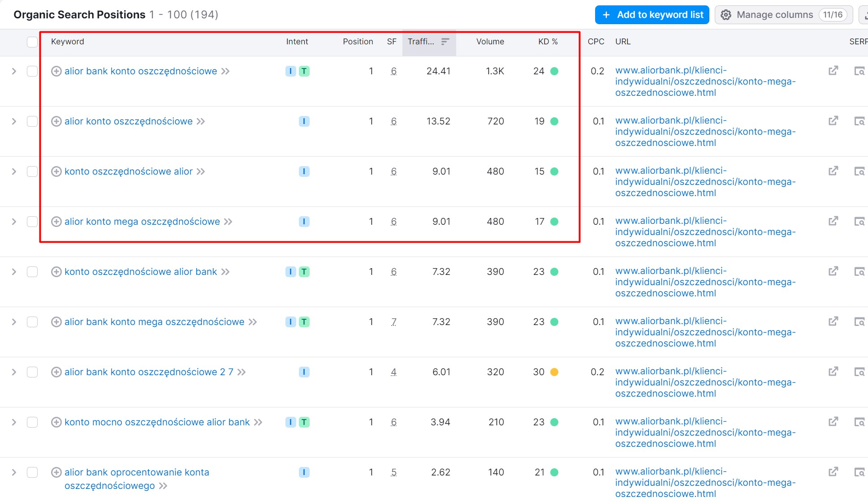
Task: Click the gear icon in Manage columns
Action: [726, 15]
